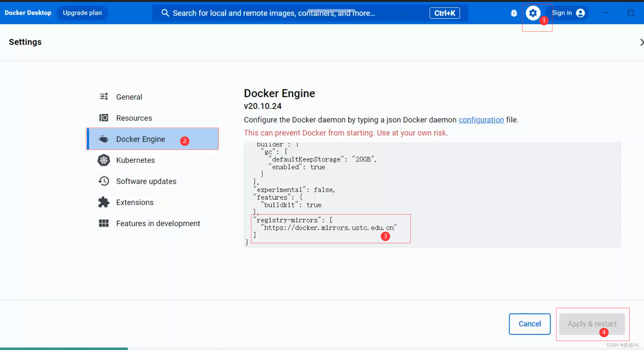
Task: Open the General settings sliders icon
Action: click(x=103, y=96)
